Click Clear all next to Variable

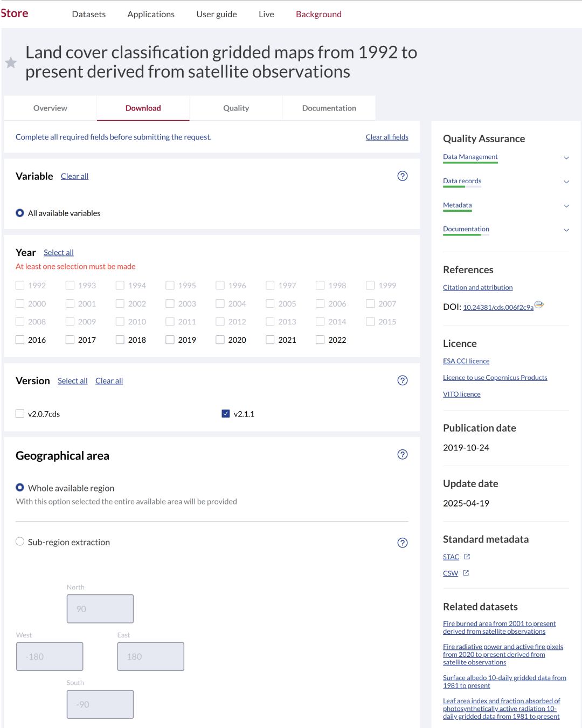click(x=74, y=176)
